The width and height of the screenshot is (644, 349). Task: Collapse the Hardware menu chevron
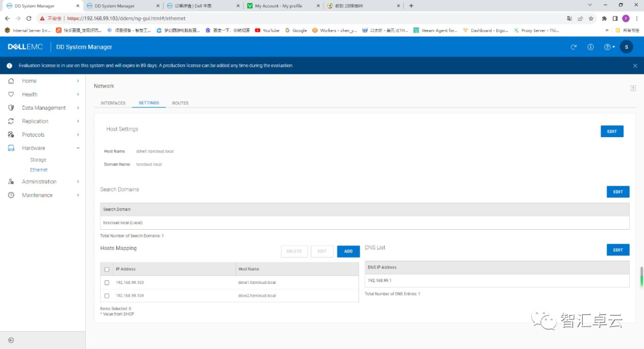point(78,148)
